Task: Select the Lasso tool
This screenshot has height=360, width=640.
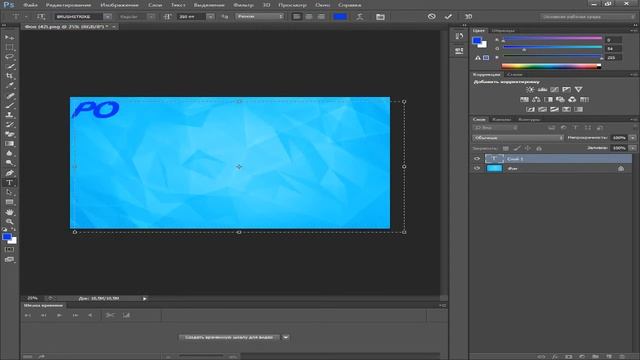Action: [9, 57]
